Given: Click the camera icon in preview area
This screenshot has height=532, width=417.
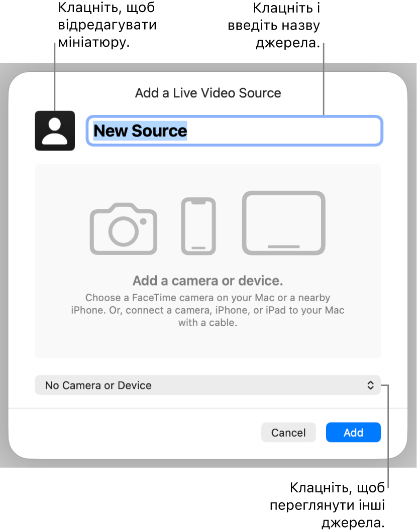Looking at the screenshot, I should [124, 229].
